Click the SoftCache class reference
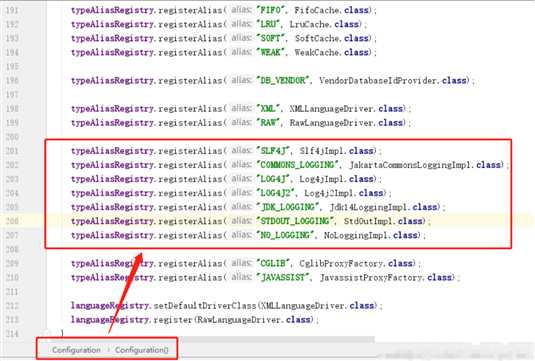Viewport: 535px width, 361px height. (317, 38)
